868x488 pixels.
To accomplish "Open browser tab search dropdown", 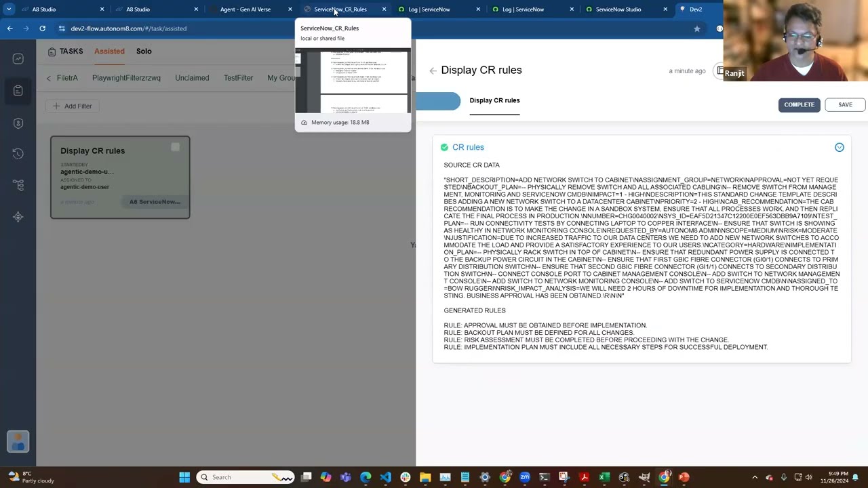I will click(x=9, y=9).
